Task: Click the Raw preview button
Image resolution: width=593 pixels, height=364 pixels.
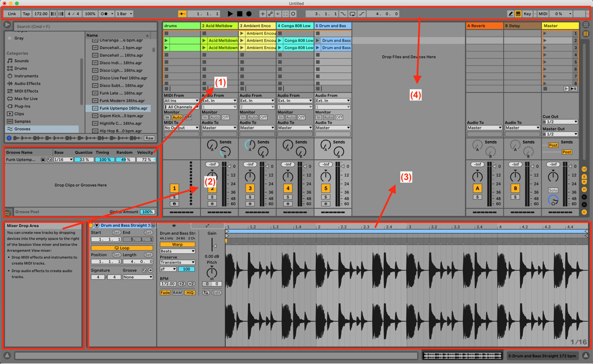Action: click(149, 138)
